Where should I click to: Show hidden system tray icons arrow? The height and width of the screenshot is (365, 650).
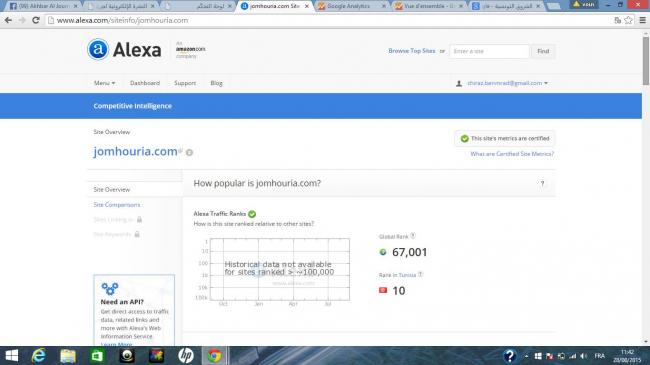[x=526, y=356]
